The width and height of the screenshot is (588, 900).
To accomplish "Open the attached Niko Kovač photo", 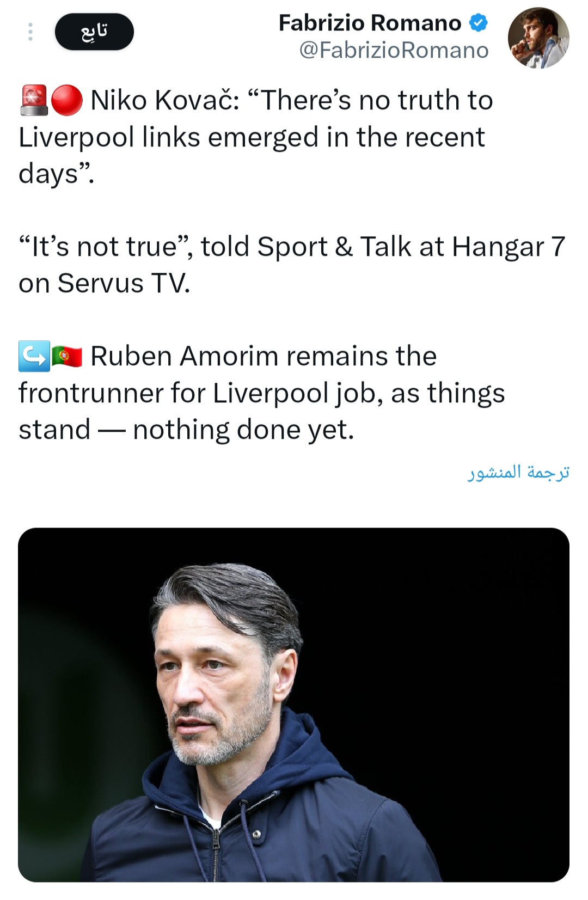I will (293, 704).
